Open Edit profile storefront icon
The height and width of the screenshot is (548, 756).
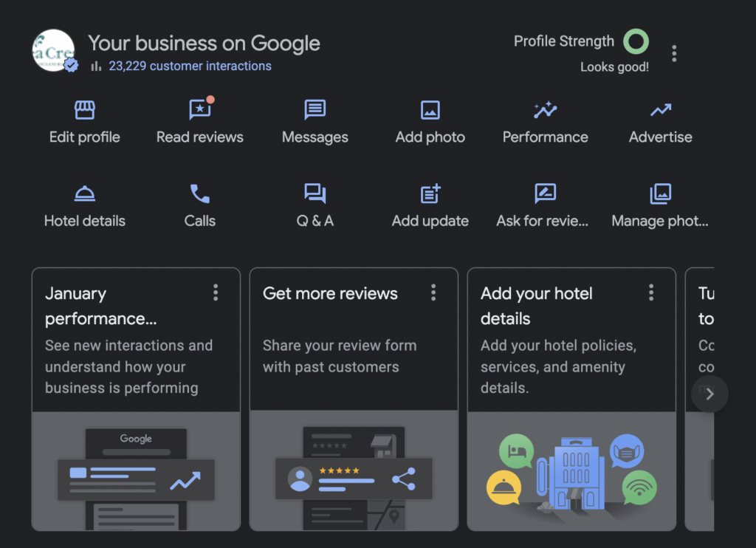84,110
